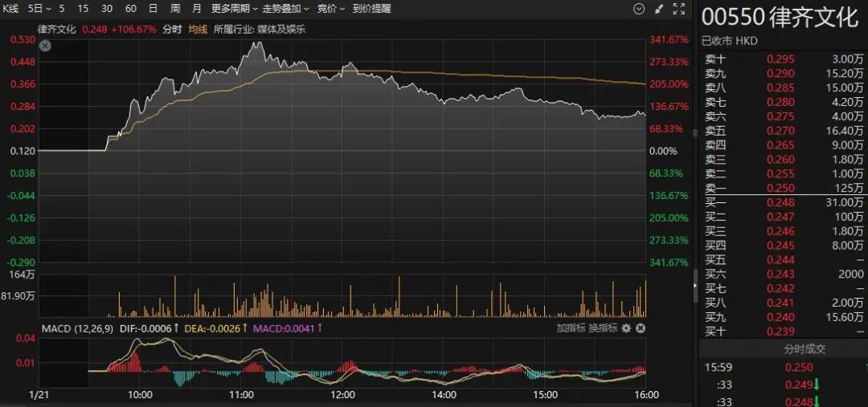868x407 pixels.
Task: Open the circled dropdown arrow icon
Action: tap(640, 8)
